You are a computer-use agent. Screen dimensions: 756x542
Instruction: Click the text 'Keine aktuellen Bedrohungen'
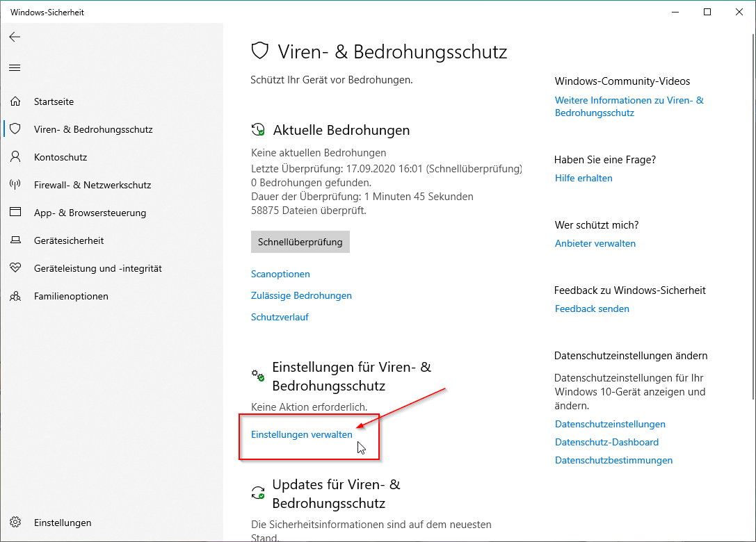(x=319, y=153)
